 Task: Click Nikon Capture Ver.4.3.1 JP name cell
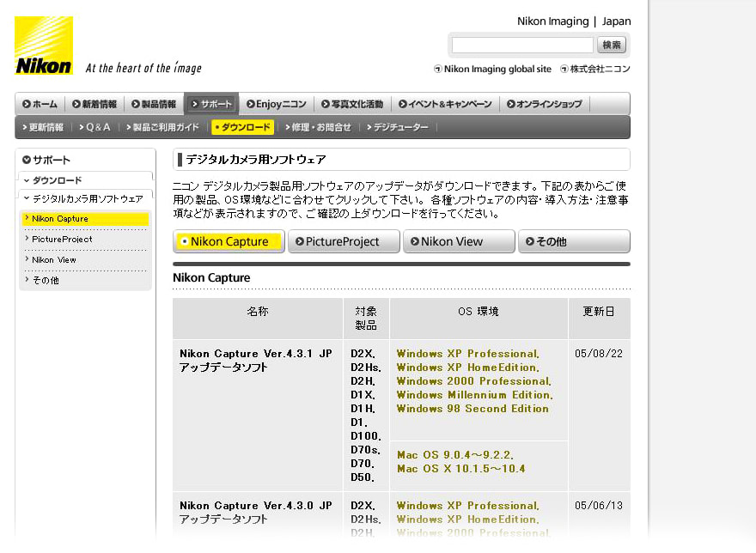[258, 416]
